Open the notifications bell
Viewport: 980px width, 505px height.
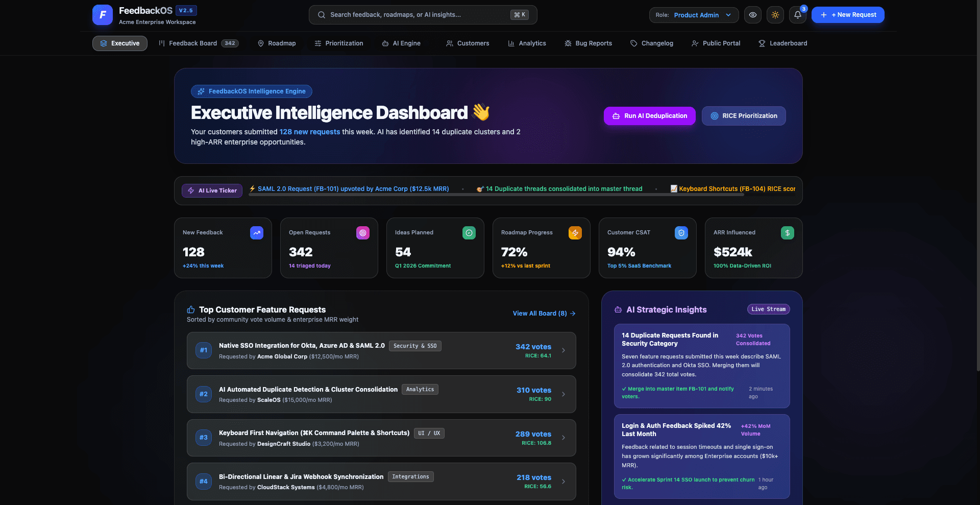click(798, 15)
